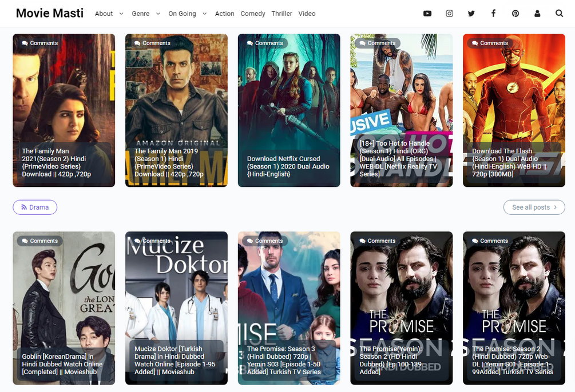The height and width of the screenshot is (392, 575).
Task: Click the Movie Masti site logo
Action: click(50, 13)
